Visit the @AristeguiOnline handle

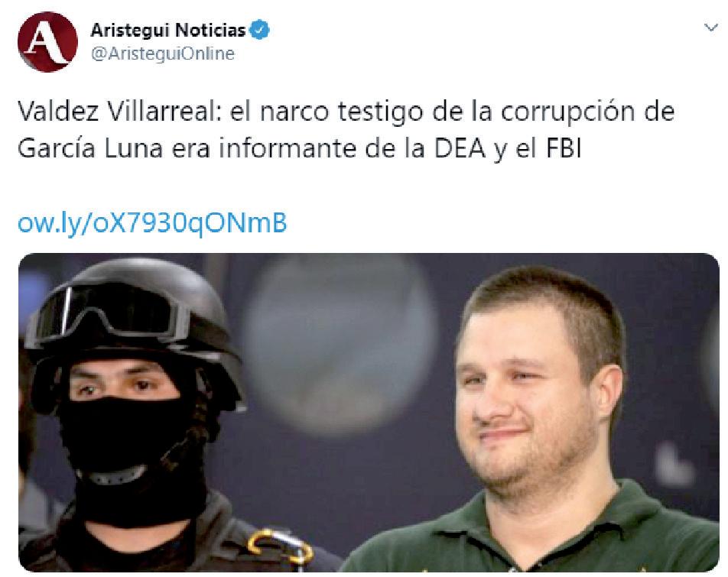pyautogui.click(x=162, y=53)
